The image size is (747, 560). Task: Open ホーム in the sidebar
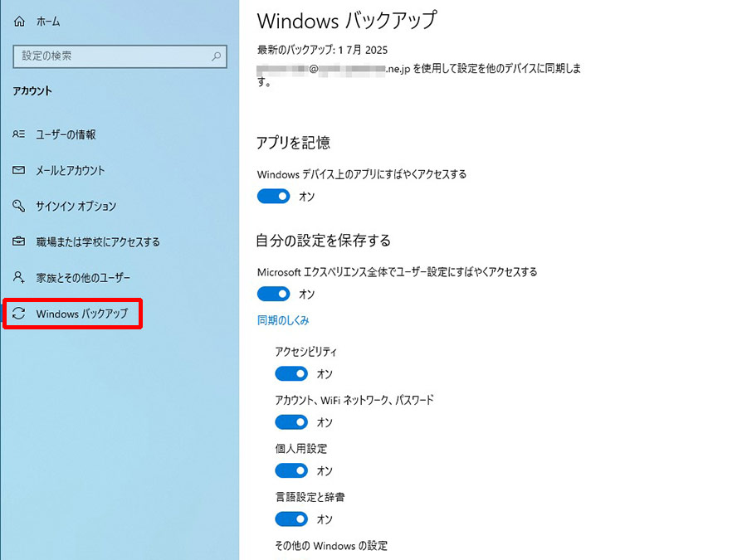point(48,22)
